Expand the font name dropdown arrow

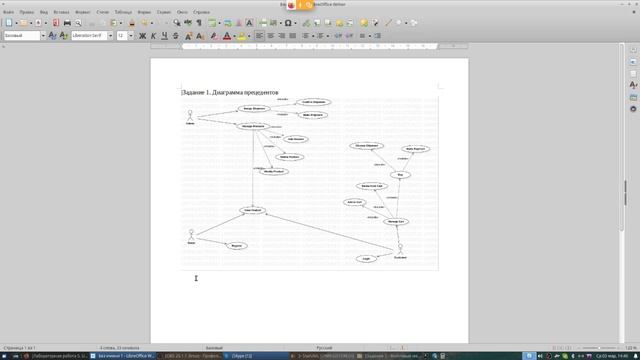tap(110, 36)
